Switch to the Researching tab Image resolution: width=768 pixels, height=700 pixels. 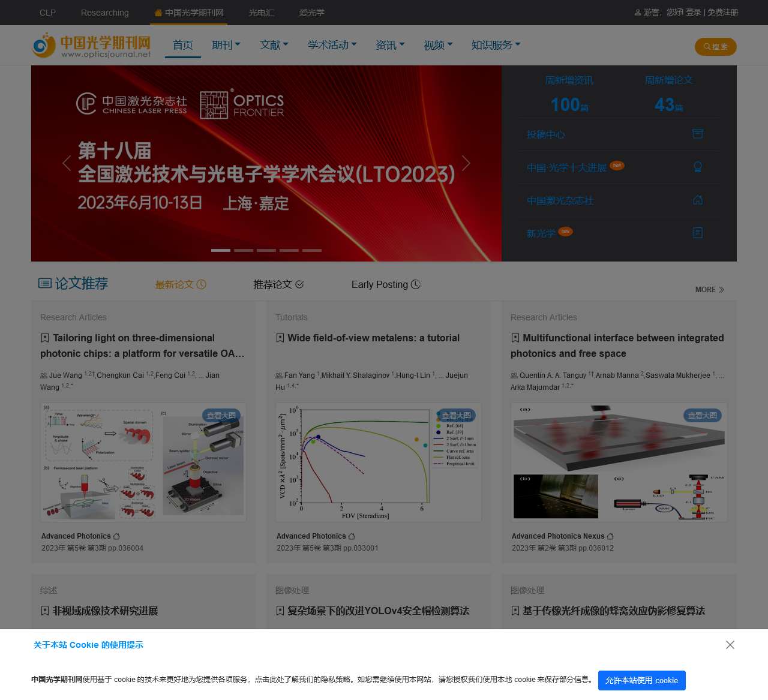point(104,13)
